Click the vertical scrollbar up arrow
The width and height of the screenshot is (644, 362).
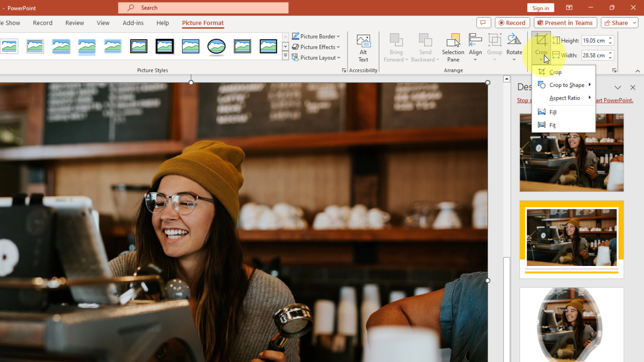(x=507, y=79)
